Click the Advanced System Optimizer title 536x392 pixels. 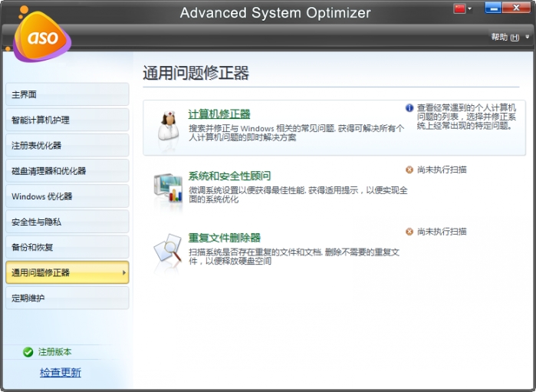click(275, 13)
